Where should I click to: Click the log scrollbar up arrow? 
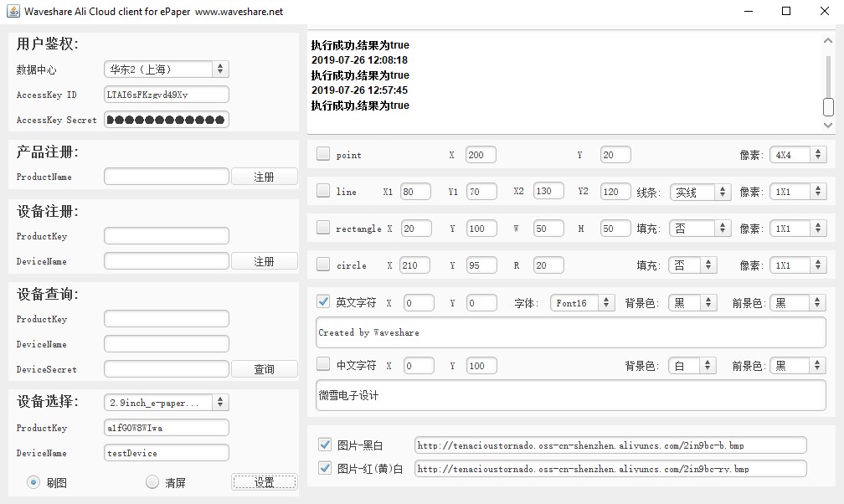point(828,40)
